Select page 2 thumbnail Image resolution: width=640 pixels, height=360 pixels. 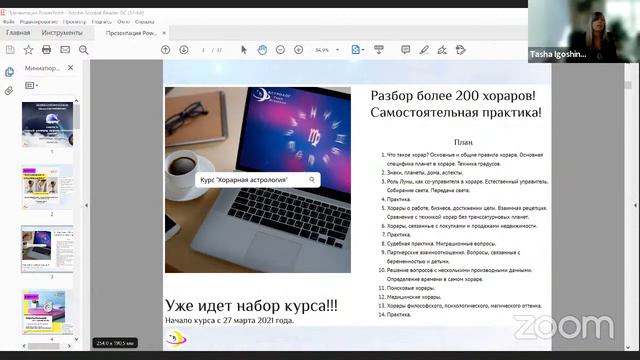tap(47, 187)
